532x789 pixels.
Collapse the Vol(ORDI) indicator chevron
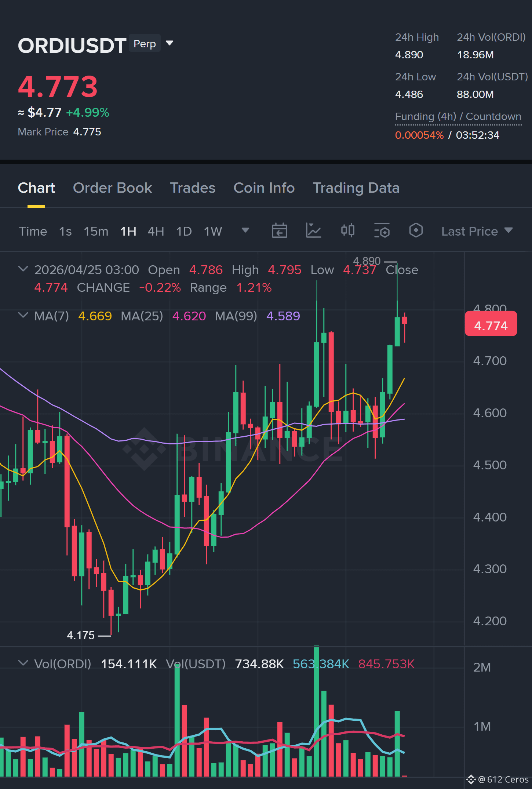(x=23, y=663)
